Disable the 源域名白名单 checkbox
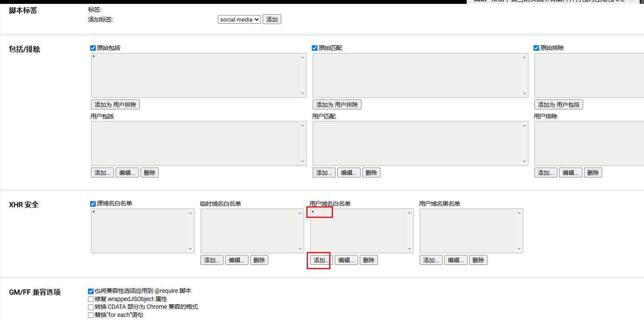Image resolution: width=644 pixels, height=320 pixels. pyautogui.click(x=93, y=204)
